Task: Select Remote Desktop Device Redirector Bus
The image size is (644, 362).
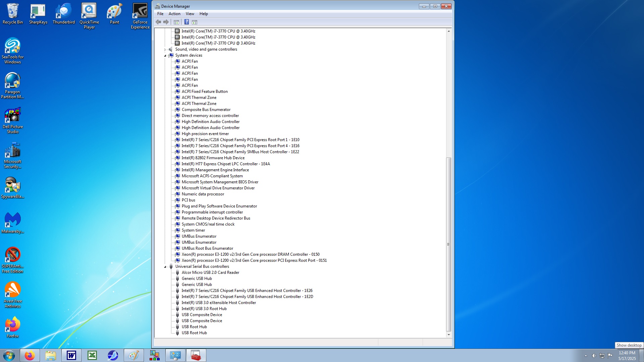Action: pyautogui.click(x=216, y=218)
